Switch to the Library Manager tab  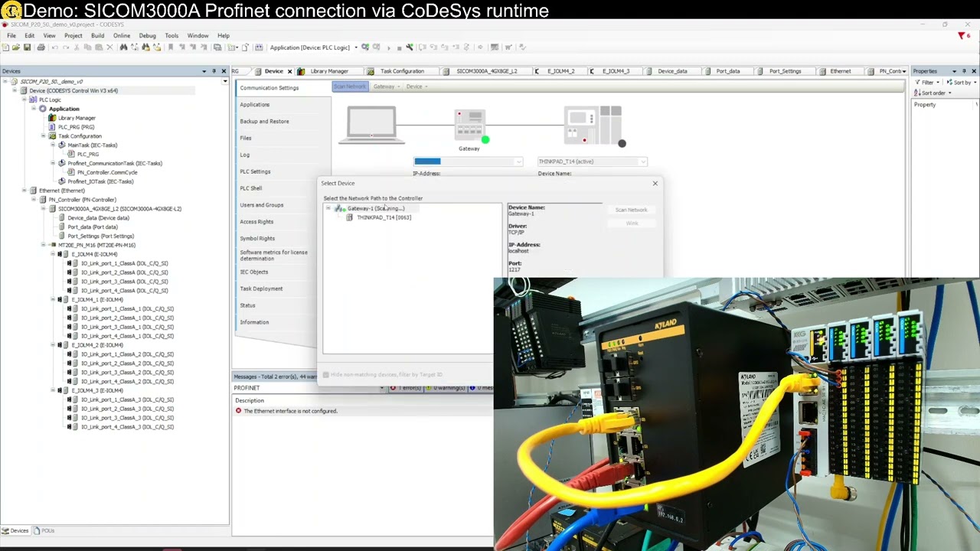click(329, 71)
